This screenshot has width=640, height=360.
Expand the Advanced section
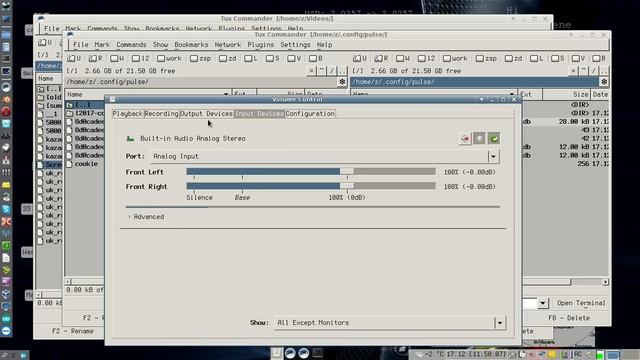(146, 217)
